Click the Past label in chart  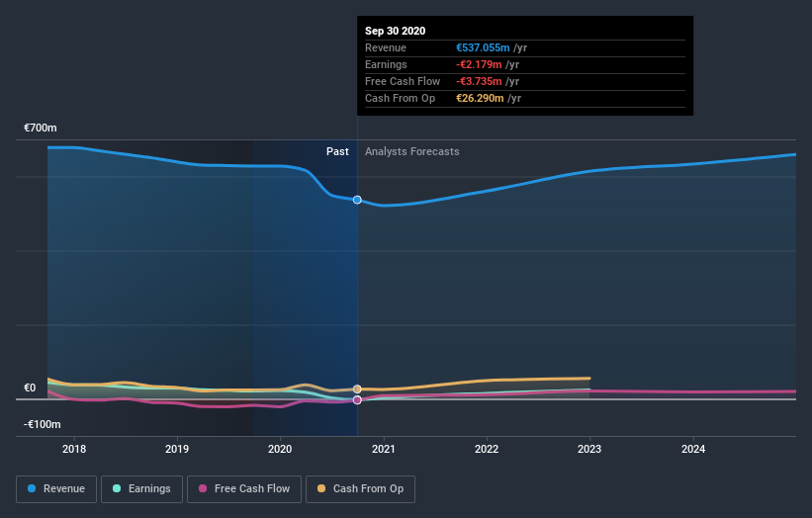point(337,151)
